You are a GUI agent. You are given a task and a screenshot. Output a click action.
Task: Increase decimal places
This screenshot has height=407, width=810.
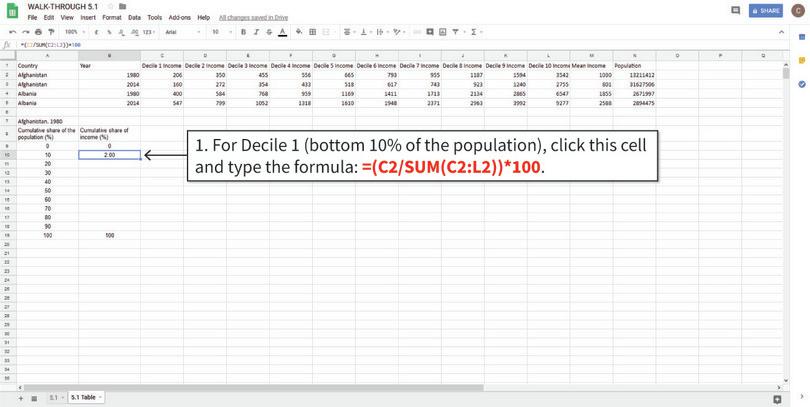click(135, 32)
